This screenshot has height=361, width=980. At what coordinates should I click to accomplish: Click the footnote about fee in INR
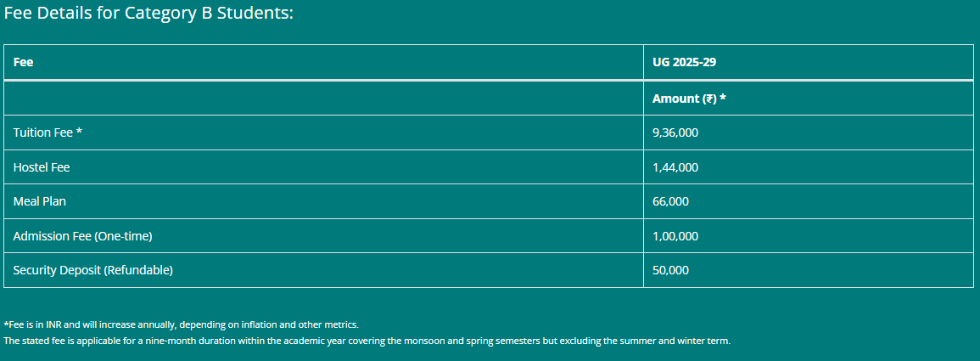pyautogui.click(x=182, y=324)
